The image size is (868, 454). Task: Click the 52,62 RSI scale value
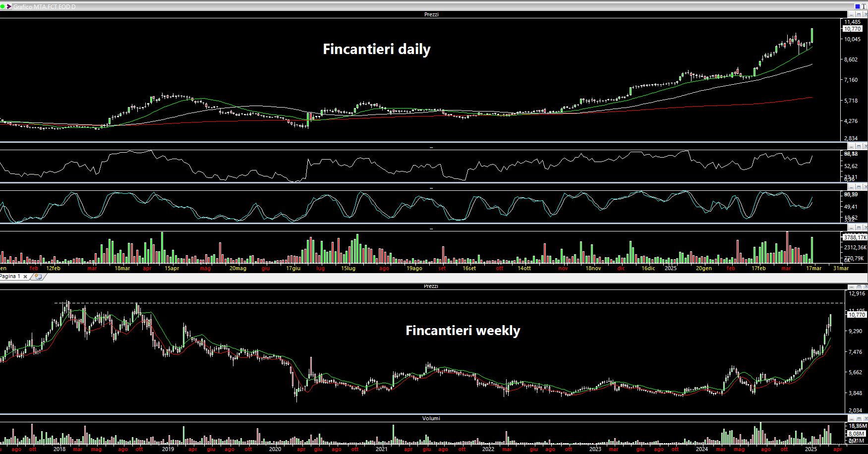pyautogui.click(x=851, y=166)
